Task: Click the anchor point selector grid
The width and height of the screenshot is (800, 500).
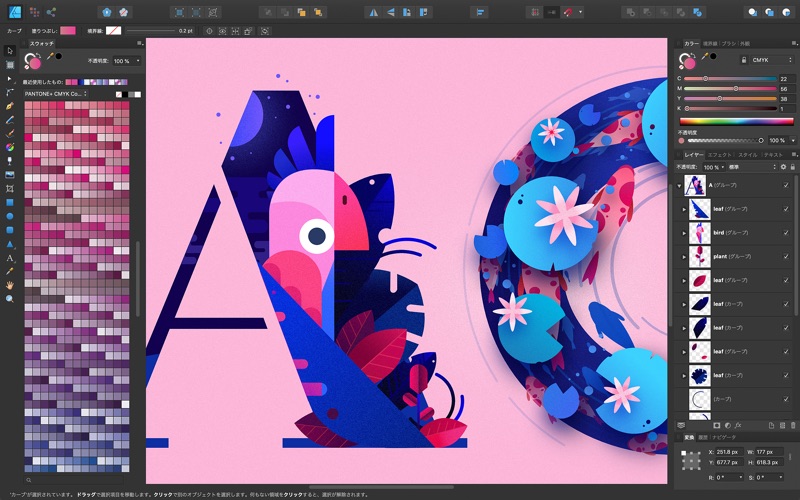Action: 691,461
